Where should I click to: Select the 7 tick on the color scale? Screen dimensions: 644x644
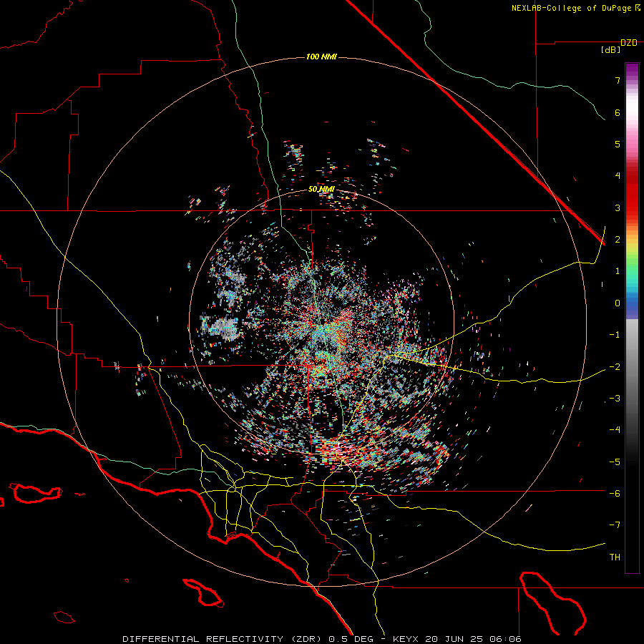click(618, 80)
